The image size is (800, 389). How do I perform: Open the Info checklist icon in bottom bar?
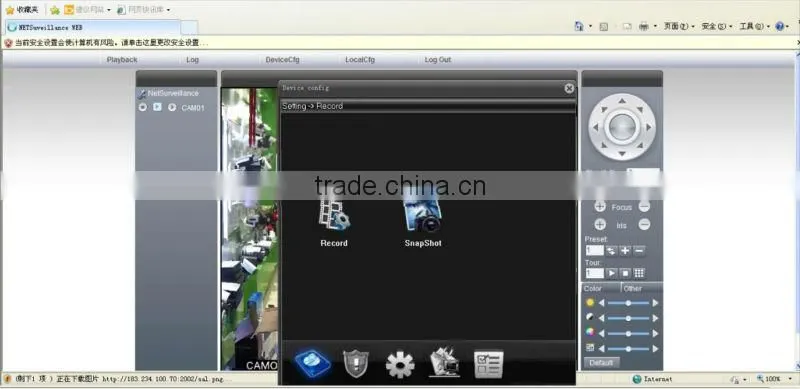click(489, 364)
